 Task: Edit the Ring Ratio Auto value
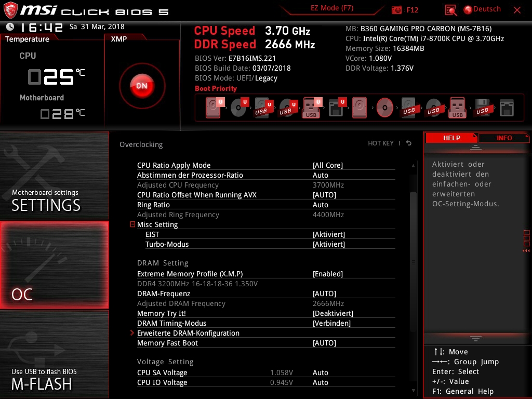click(x=320, y=205)
